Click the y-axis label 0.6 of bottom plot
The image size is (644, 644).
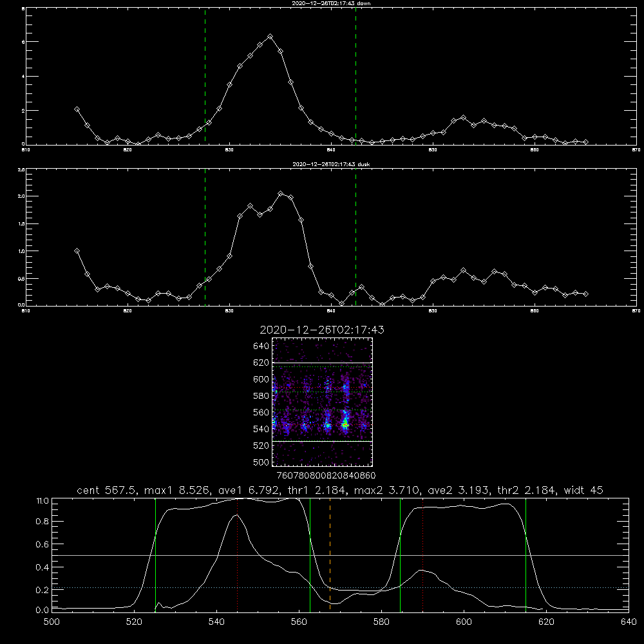[x=42, y=544]
